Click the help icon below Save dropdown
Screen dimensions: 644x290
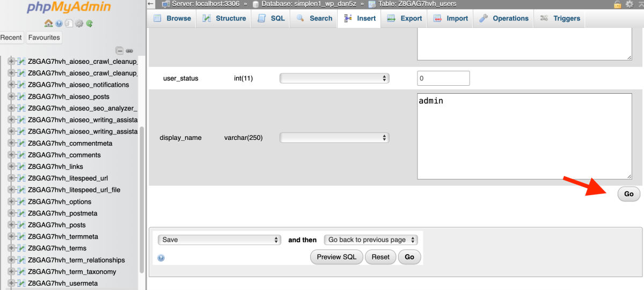pos(161,258)
